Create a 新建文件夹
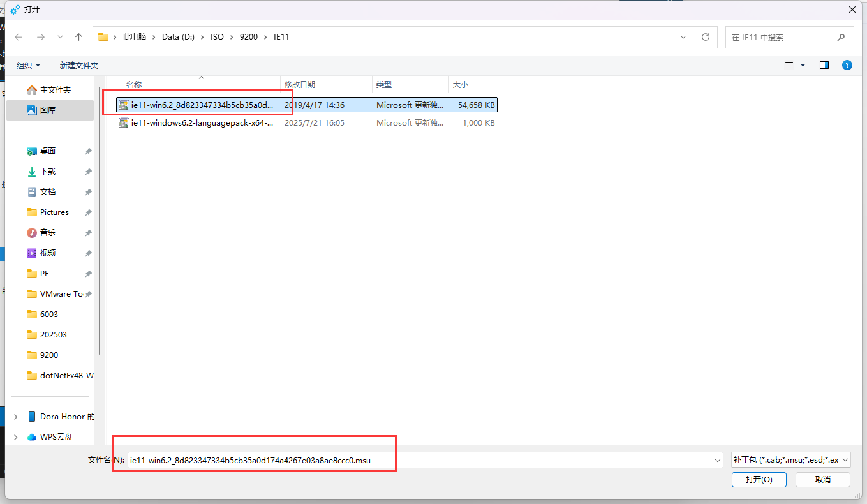Image resolution: width=867 pixels, height=504 pixels. (x=79, y=65)
